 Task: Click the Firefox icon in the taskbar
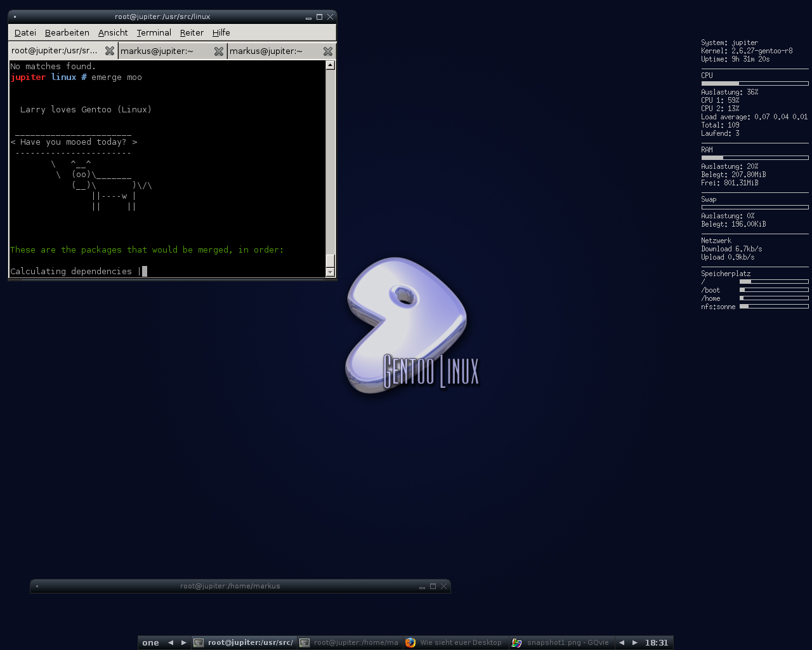[x=410, y=642]
